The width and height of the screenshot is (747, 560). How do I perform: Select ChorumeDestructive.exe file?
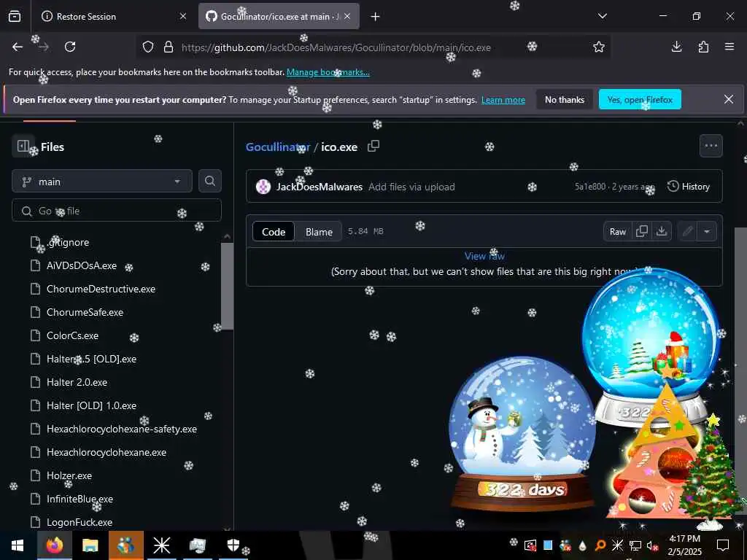click(x=101, y=289)
